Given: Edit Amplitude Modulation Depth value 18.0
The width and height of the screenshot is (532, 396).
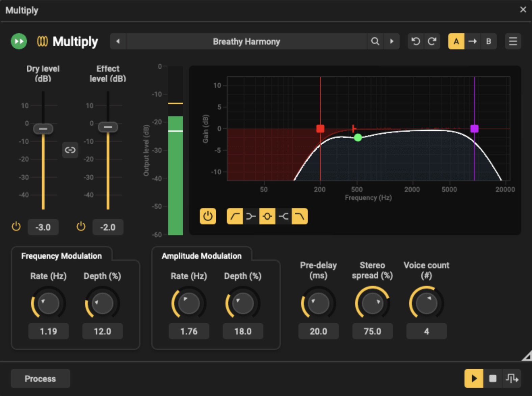Looking at the screenshot, I should [243, 331].
